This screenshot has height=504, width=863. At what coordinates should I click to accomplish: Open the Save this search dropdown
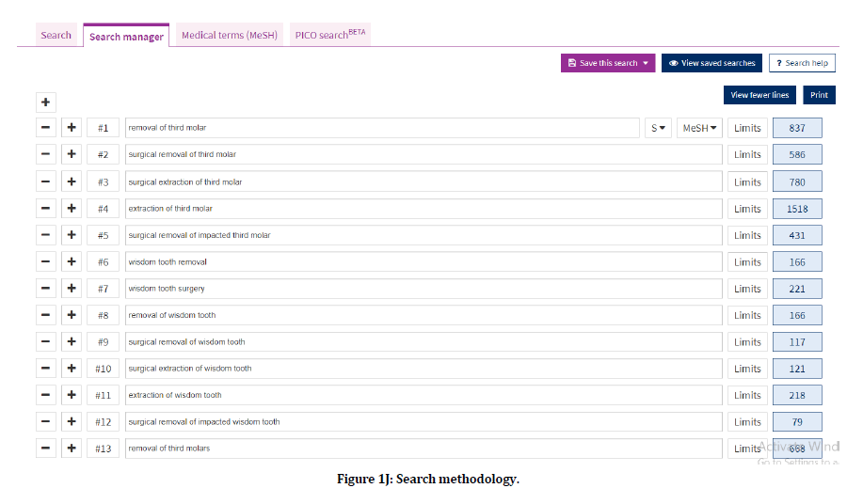608,63
